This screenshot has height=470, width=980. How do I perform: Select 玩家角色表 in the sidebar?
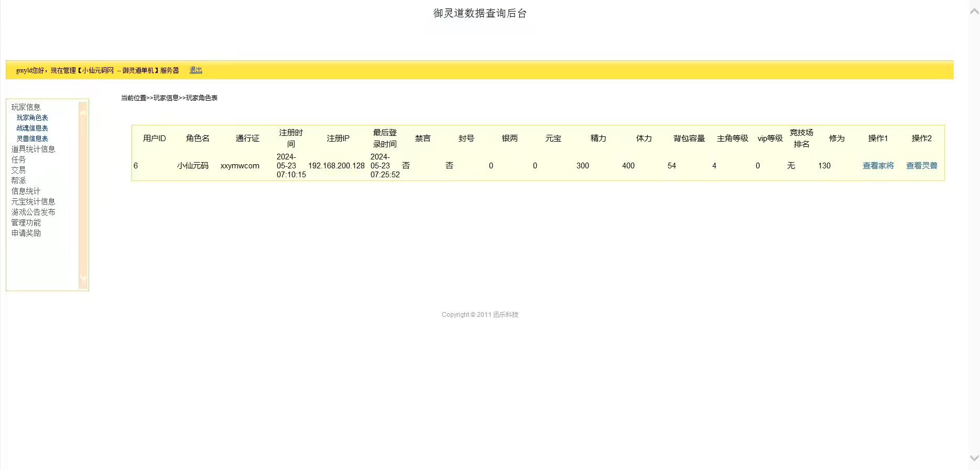[x=32, y=117]
